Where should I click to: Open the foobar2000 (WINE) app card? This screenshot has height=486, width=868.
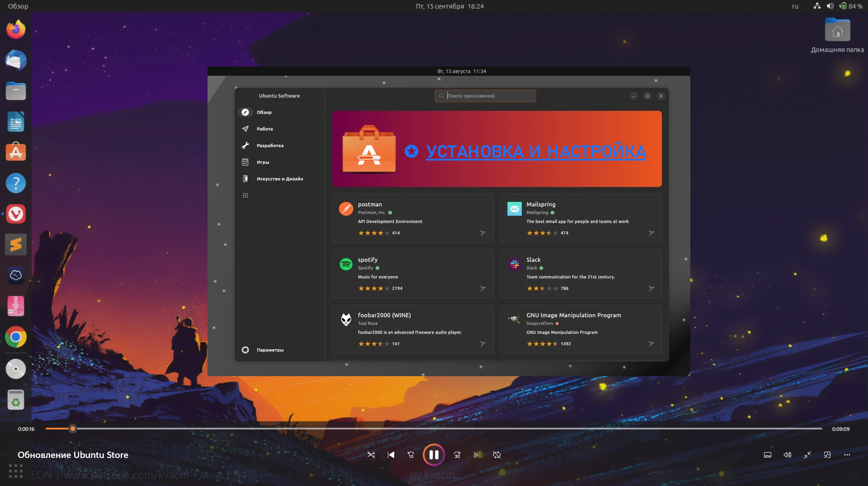pyautogui.click(x=412, y=329)
